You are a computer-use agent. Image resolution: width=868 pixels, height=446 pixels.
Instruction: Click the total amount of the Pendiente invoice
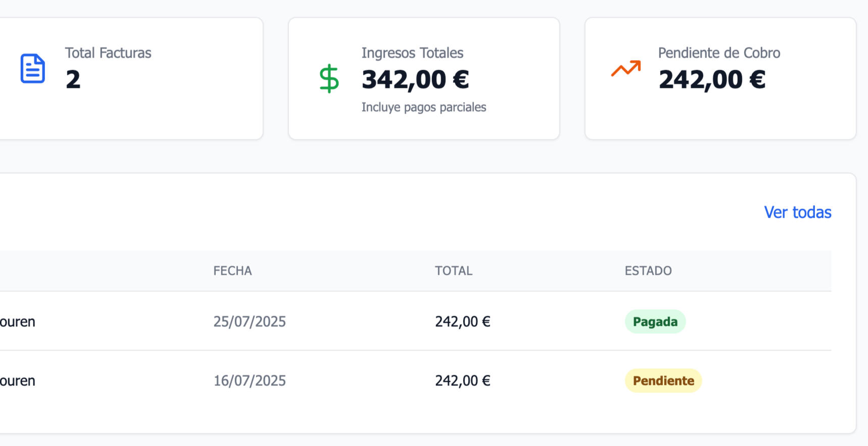(462, 381)
